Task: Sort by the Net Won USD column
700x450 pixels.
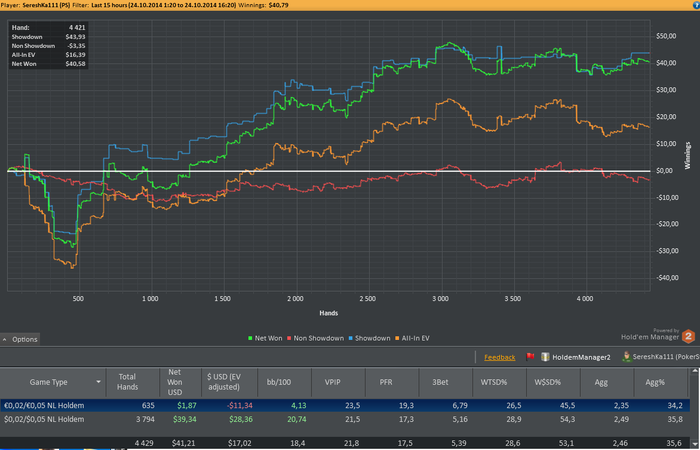Action: (x=181, y=381)
